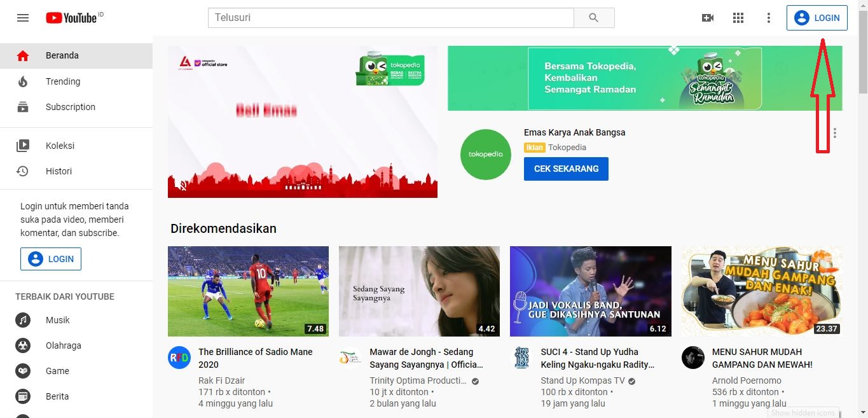
Task: Open the hamburger guide menu
Action: coord(23,18)
